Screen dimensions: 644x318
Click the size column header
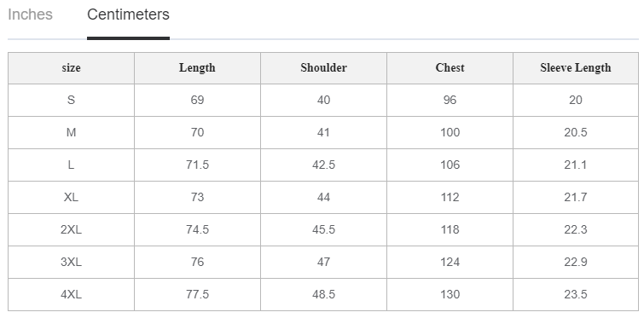(x=71, y=67)
